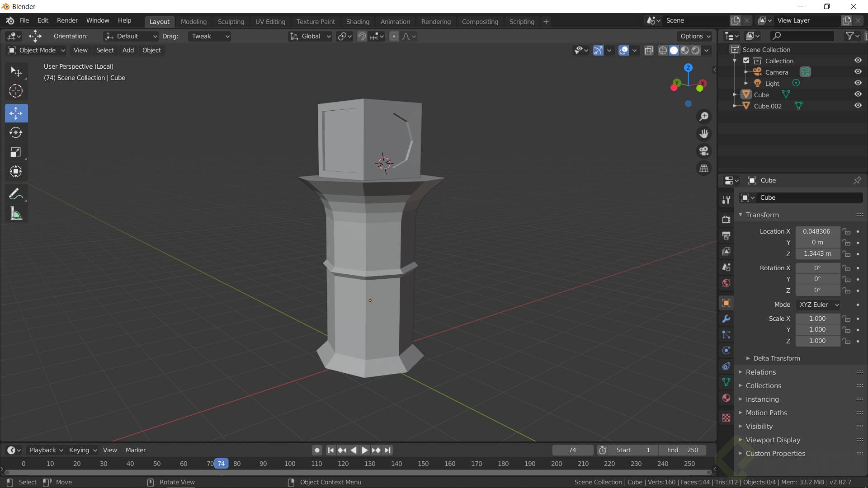
Task: Open the Render menu
Action: coord(67,20)
